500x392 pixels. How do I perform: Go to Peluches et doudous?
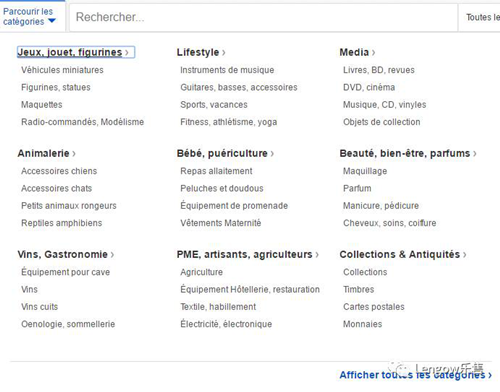pos(222,188)
